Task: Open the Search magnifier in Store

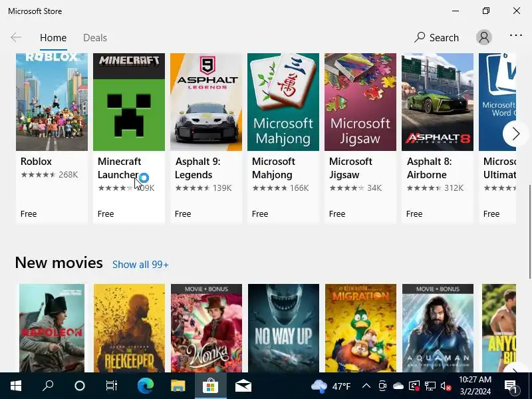Action: pos(436,37)
